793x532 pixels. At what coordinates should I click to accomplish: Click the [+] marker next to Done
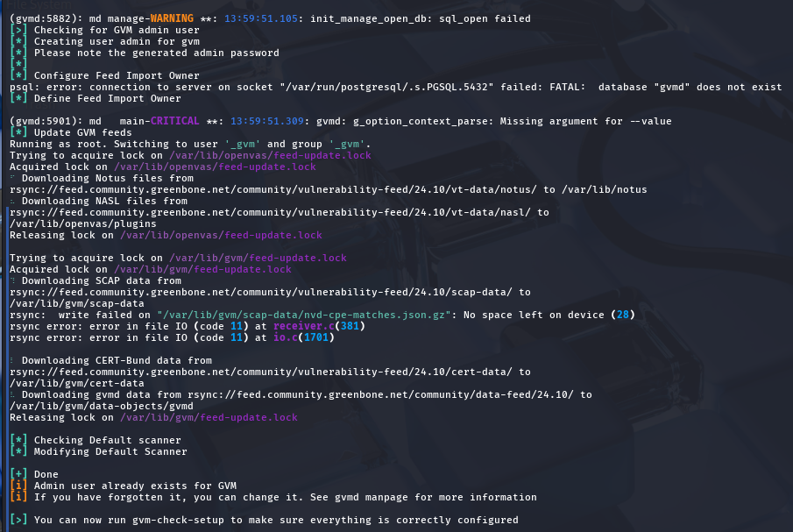18,474
